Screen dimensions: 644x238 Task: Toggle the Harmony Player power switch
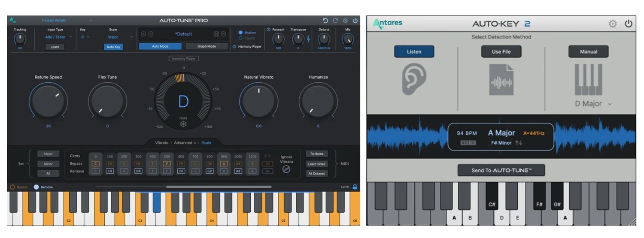(234, 46)
